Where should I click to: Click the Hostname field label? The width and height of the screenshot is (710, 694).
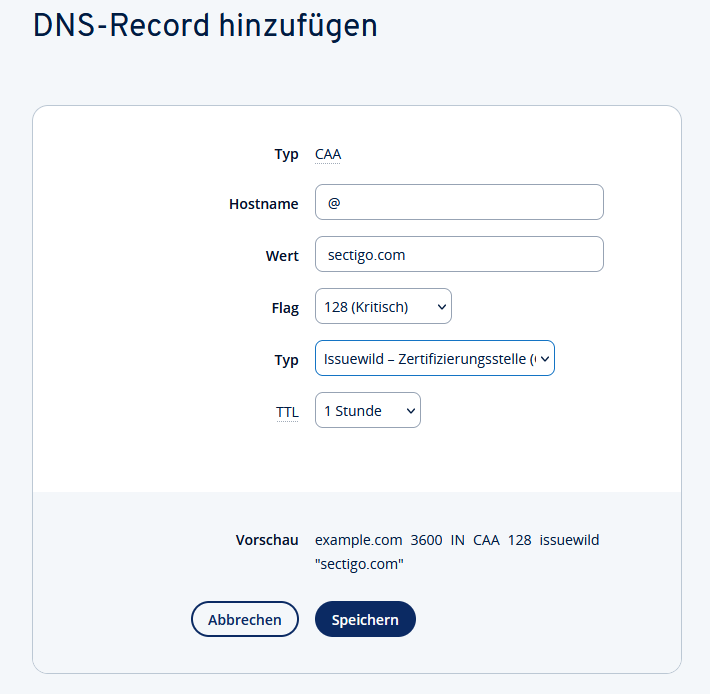(x=264, y=204)
